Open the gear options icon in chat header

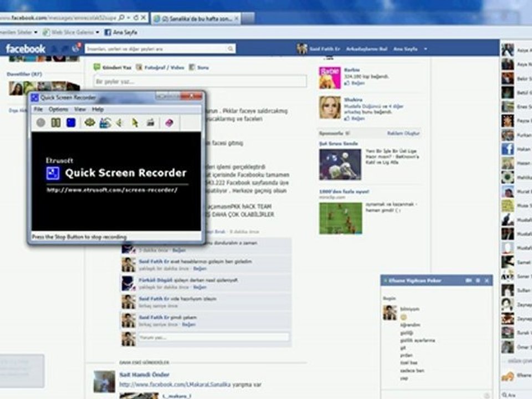tap(478, 280)
